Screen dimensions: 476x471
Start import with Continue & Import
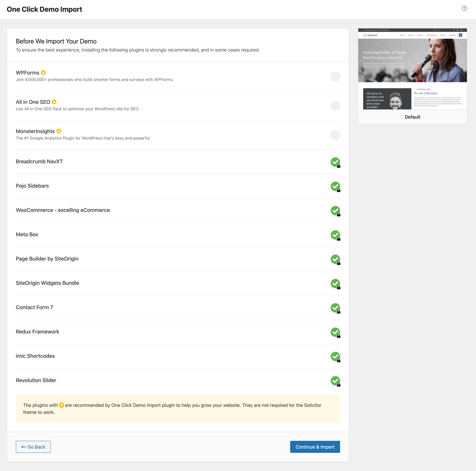(x=315, y=447)
